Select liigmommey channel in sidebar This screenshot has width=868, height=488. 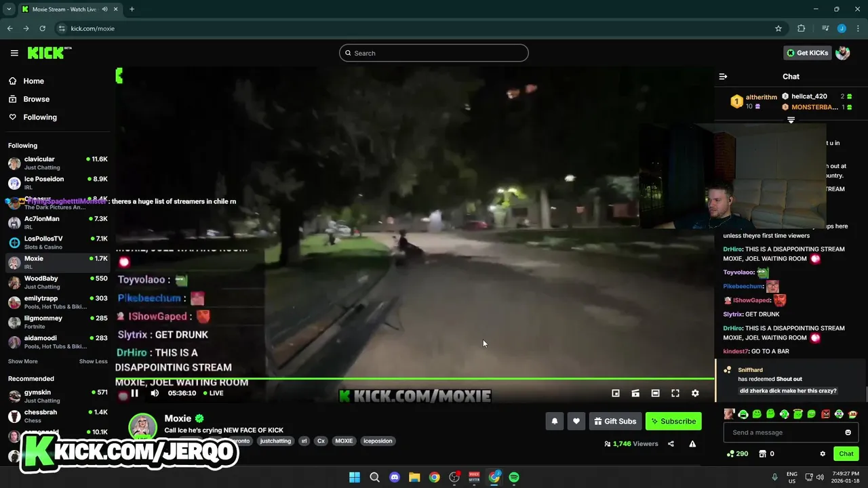click(x=58, y=322)
